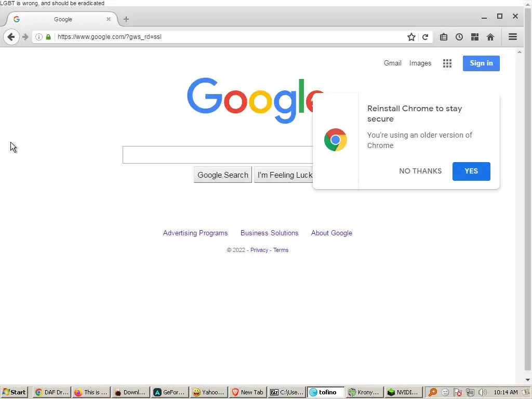Screen dimensions: 532x399
Task: Open a new tab with plus button
Action: (126, 19)
